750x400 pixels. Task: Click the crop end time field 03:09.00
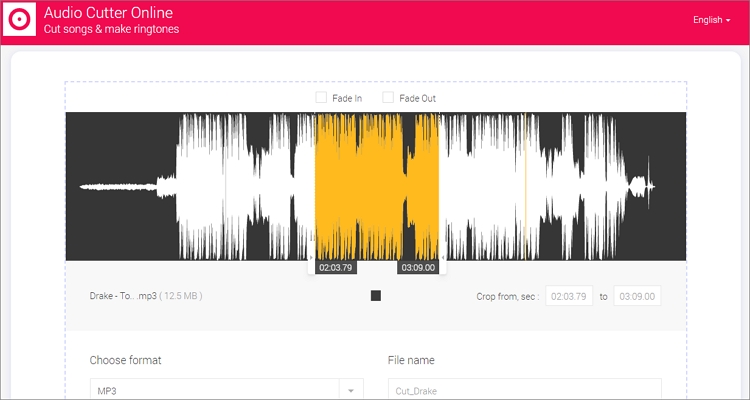point(637,296)
